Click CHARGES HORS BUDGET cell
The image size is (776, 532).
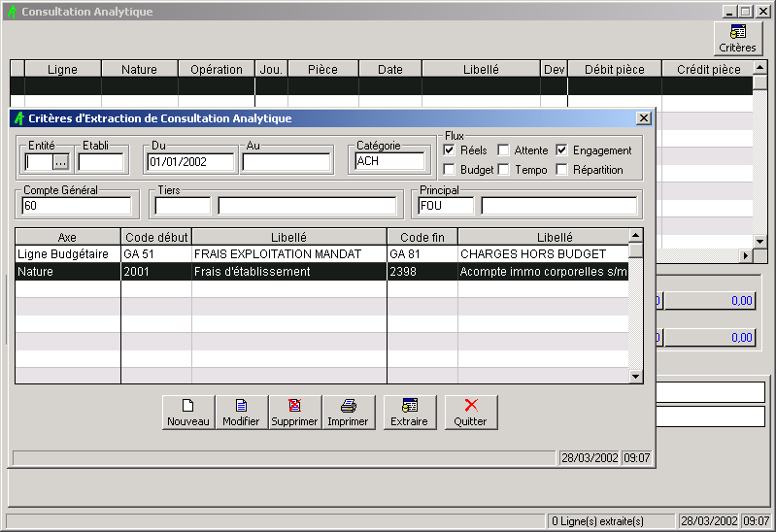(x=544, y=254)
